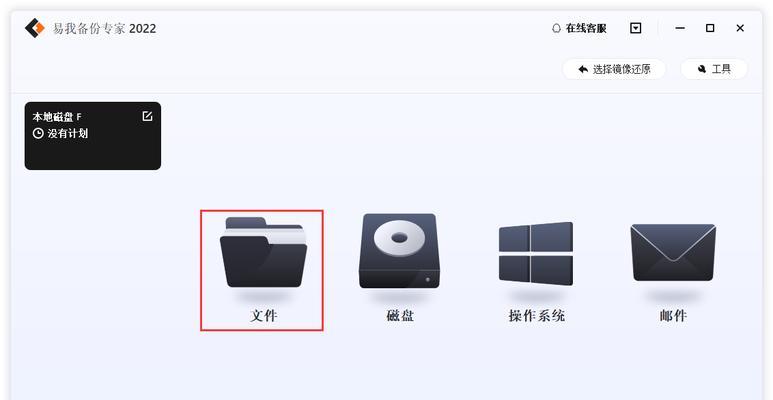Click the bell icon for 在线客服
The width and height of the screenshot is (773, 400).
pyautogui.click(x=556, y=29)
